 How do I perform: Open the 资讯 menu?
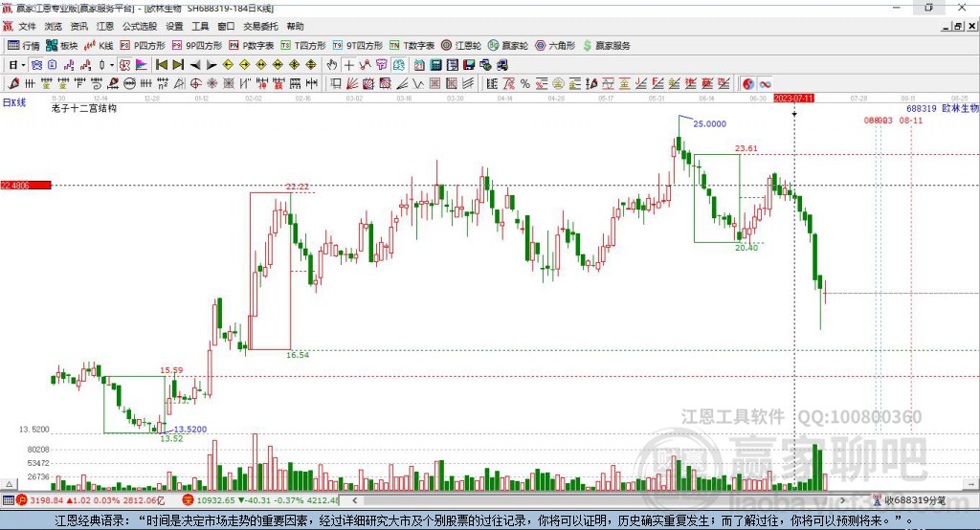click(x=79, y=26)
